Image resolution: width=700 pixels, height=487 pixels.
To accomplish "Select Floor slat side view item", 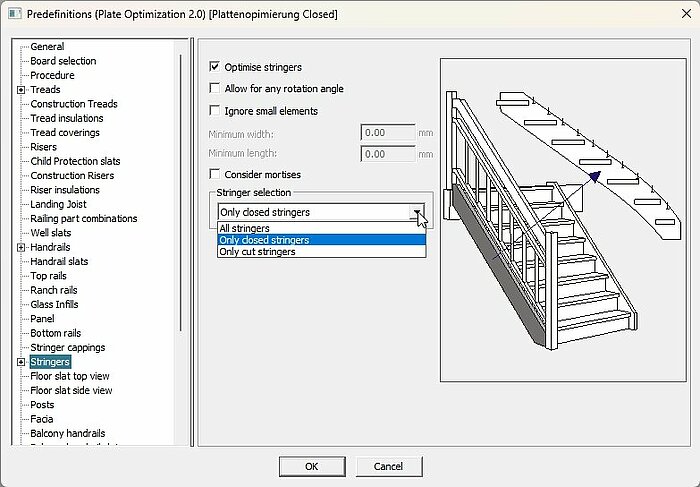I will pos(71,390).
